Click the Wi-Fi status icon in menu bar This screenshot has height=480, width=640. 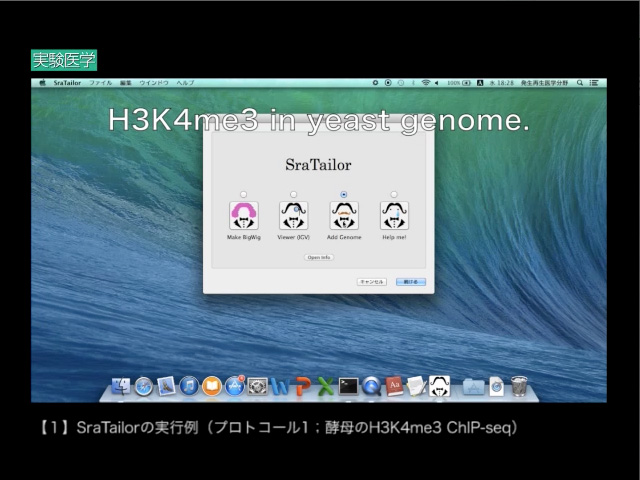(x=425, y=82)
